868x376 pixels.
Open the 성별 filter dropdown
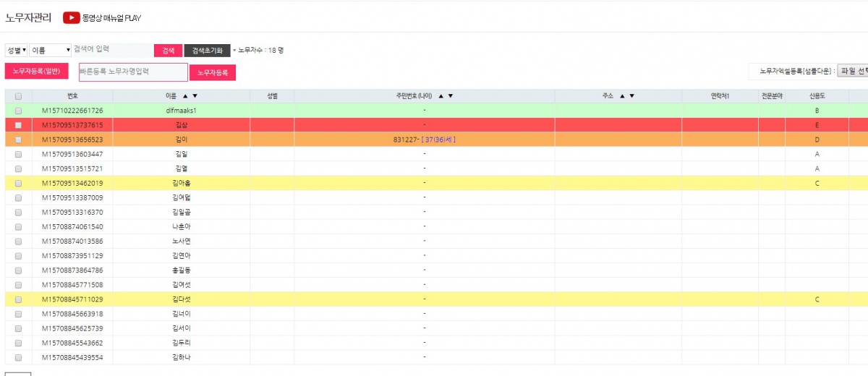16,51
